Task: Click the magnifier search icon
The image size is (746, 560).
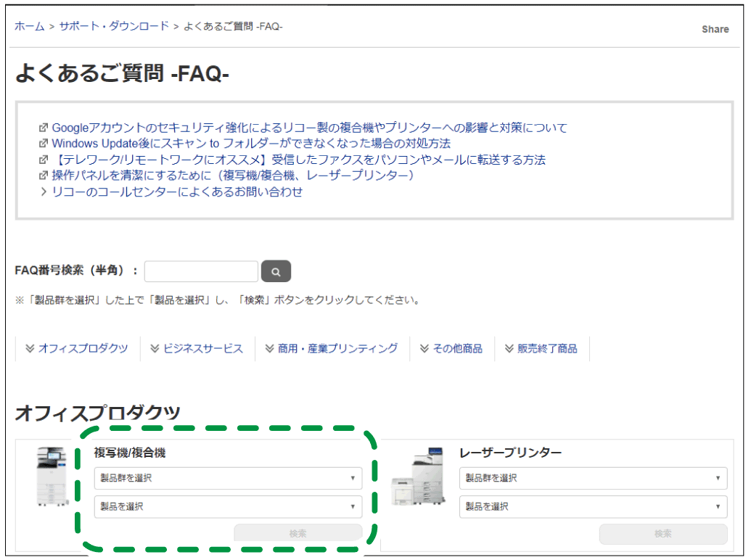Action: (x=276, y=271)
